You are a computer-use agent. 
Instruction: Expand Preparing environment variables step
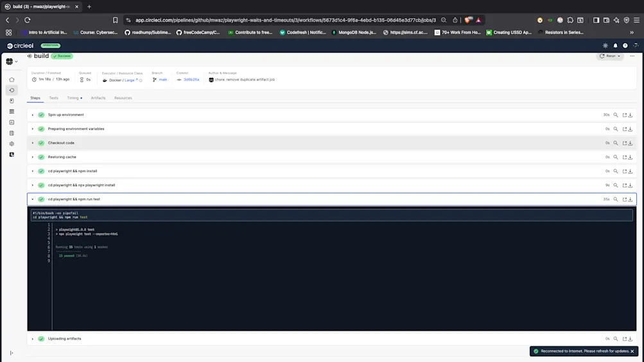(33, 129)
